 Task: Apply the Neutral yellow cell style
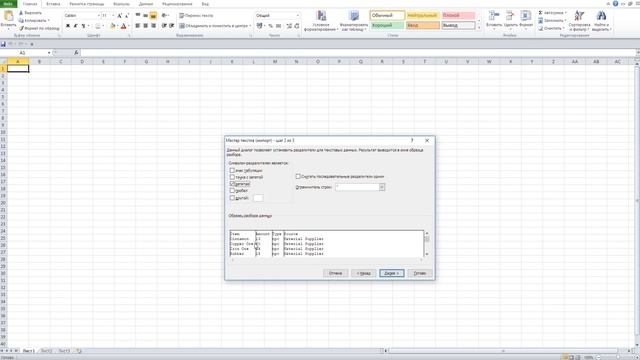(423, 16)
